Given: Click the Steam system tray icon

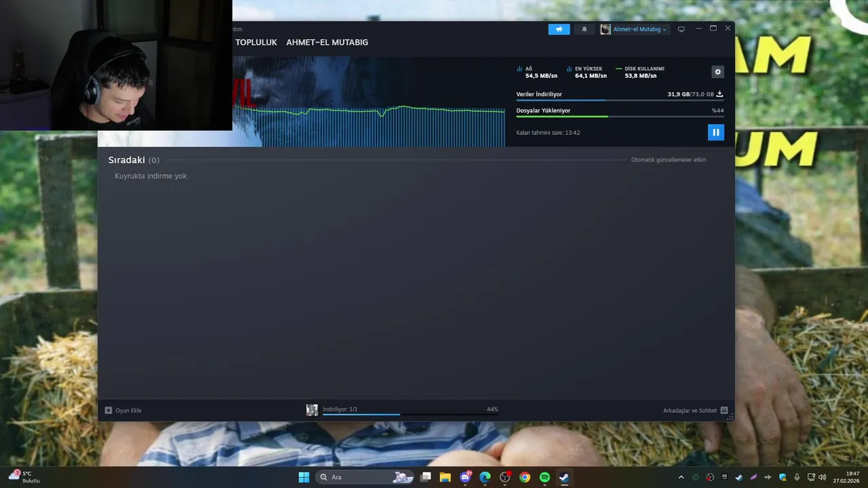Looking at the screenshot, I should click(738, 477).
